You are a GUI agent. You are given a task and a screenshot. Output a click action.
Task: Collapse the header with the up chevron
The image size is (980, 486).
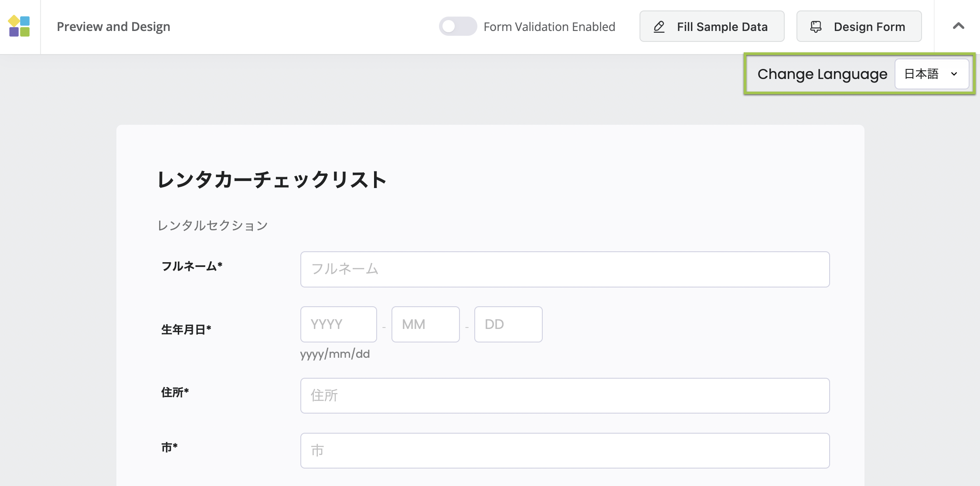pos(958,26)
